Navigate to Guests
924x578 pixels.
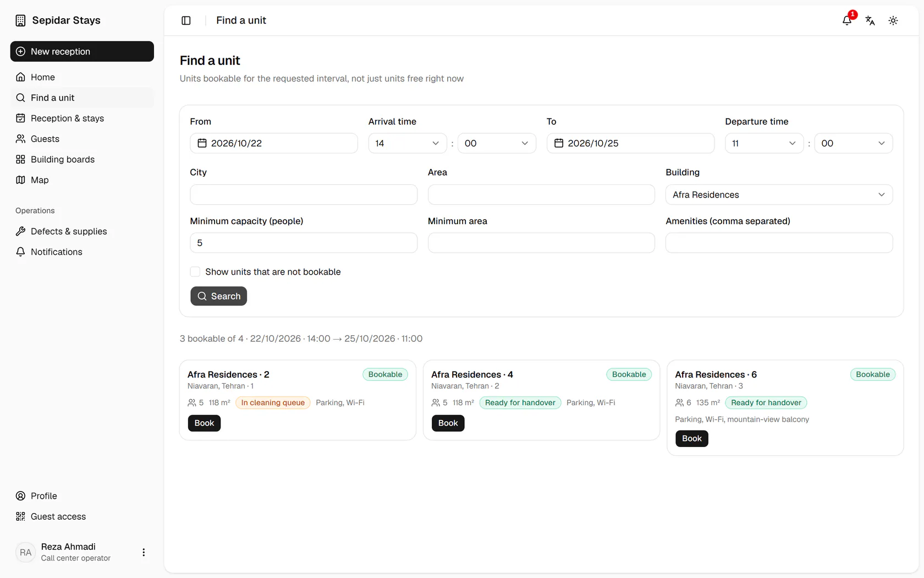[x=82, y=139]
